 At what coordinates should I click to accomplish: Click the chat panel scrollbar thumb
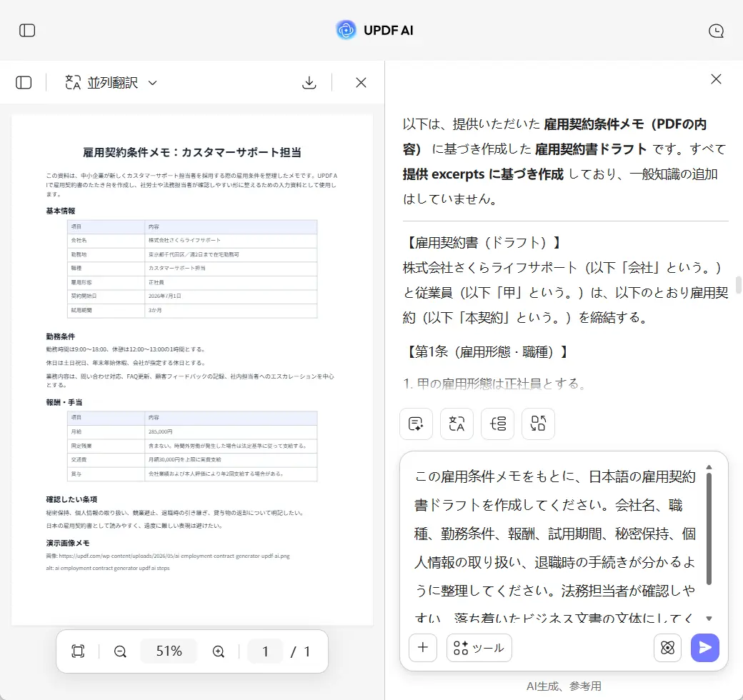738,285
